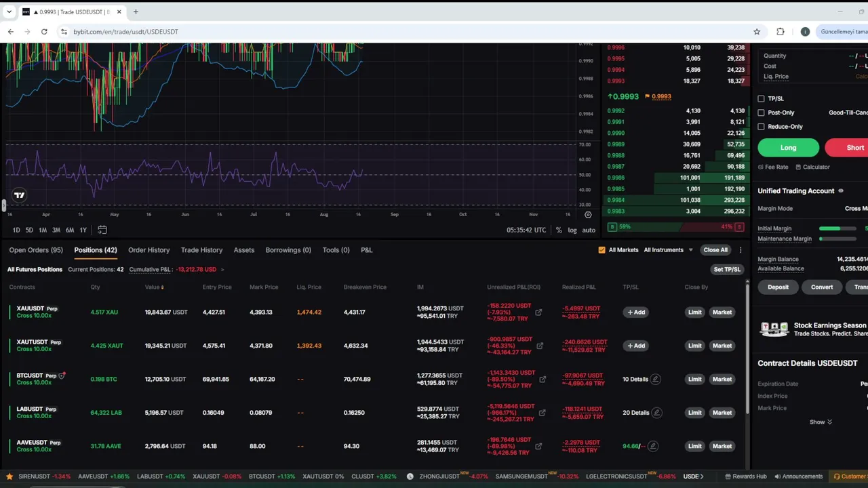Viewport: 868px width, 488px height.
Task: Bookmark this page with the star icon
Action: click(757, 32)
